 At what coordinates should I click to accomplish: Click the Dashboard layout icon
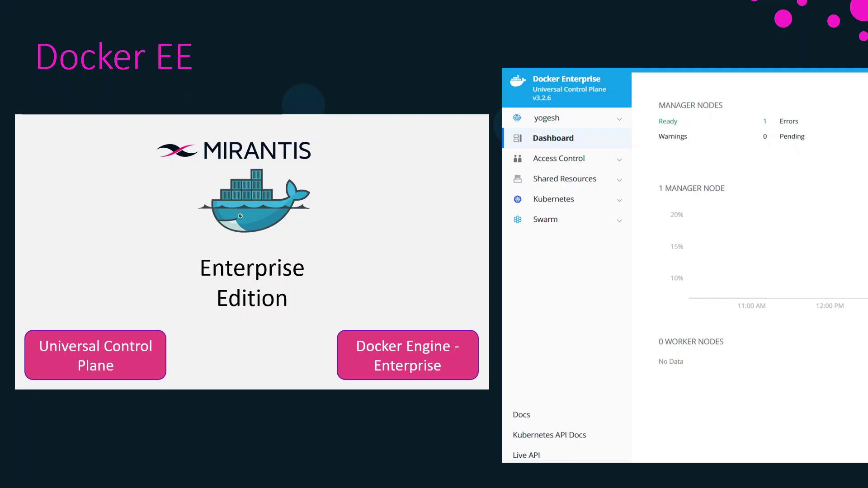click(x=518, y=138)
